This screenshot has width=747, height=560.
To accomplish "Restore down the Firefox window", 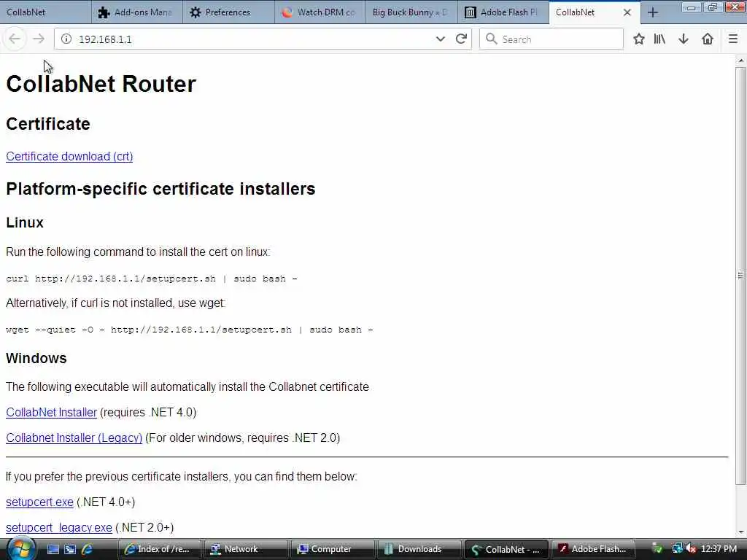I will (x=713, y=7).
